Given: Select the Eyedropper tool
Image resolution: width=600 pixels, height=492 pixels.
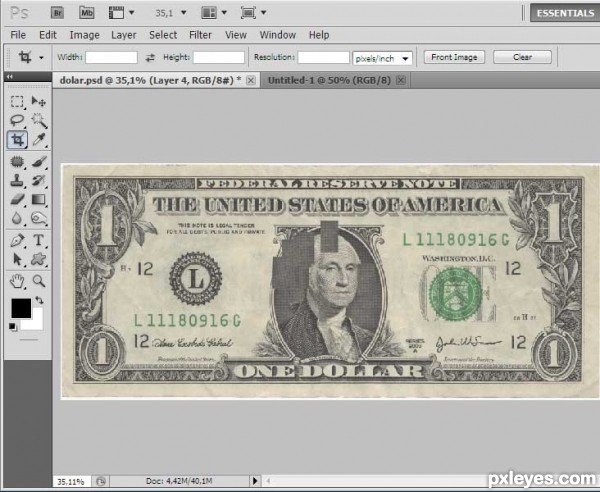Looking at the screenshot, I should (x=39, y=140).
